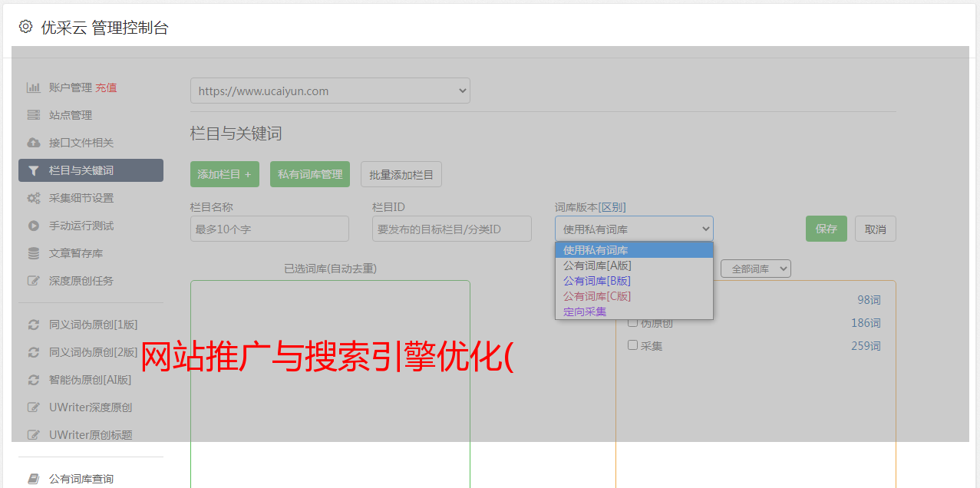
Task: Choose 公有词库[A版] from the list
Action: (597, 265)
